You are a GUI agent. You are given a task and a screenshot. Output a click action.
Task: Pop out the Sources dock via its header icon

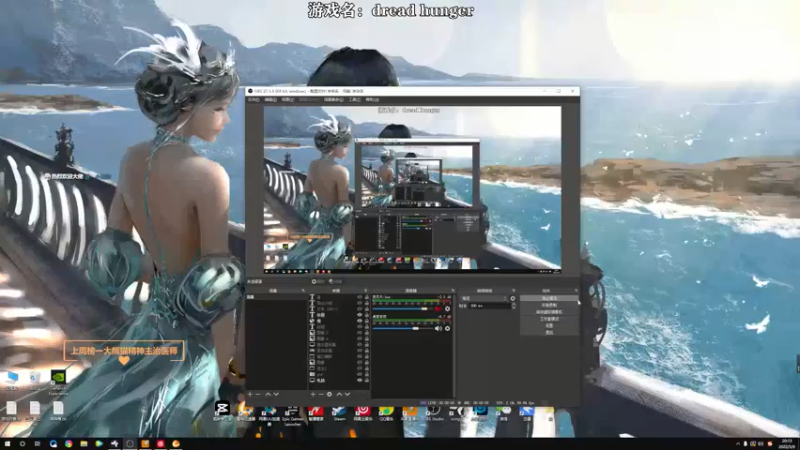[x=366, y=291]
